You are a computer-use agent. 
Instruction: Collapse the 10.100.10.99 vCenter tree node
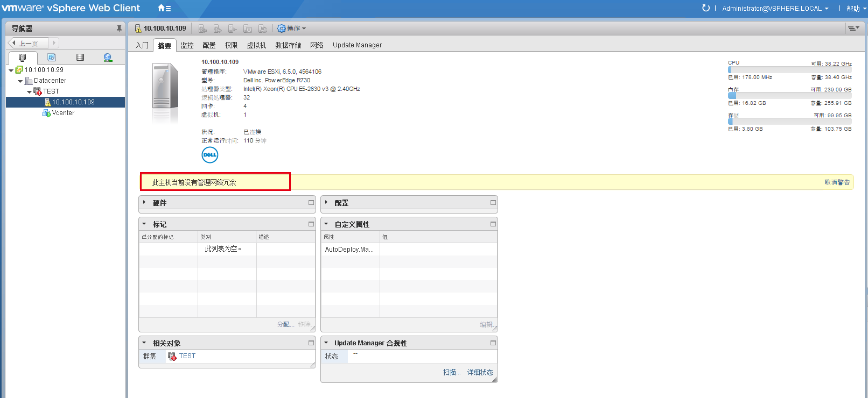tap(11, 70)
